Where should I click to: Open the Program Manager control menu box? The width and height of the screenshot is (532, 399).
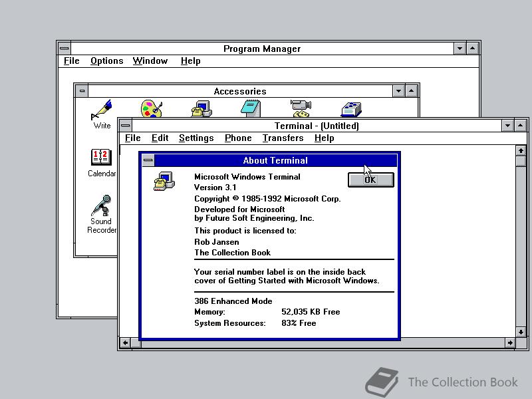(65, 49)
